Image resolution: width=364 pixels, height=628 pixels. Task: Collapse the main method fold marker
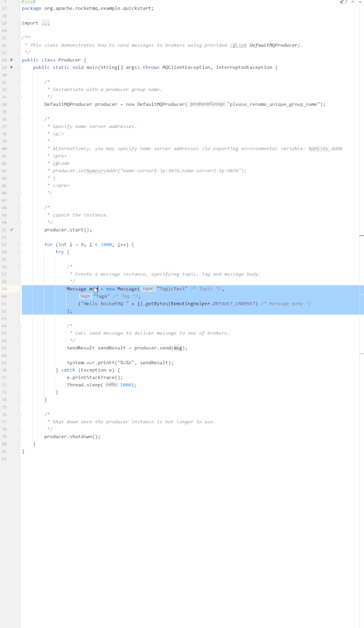point(19,67)
